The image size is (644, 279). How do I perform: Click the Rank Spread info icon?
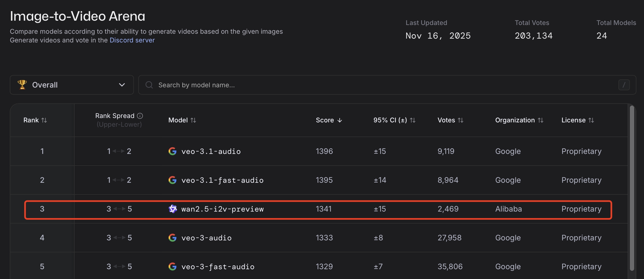pos(140,116)
